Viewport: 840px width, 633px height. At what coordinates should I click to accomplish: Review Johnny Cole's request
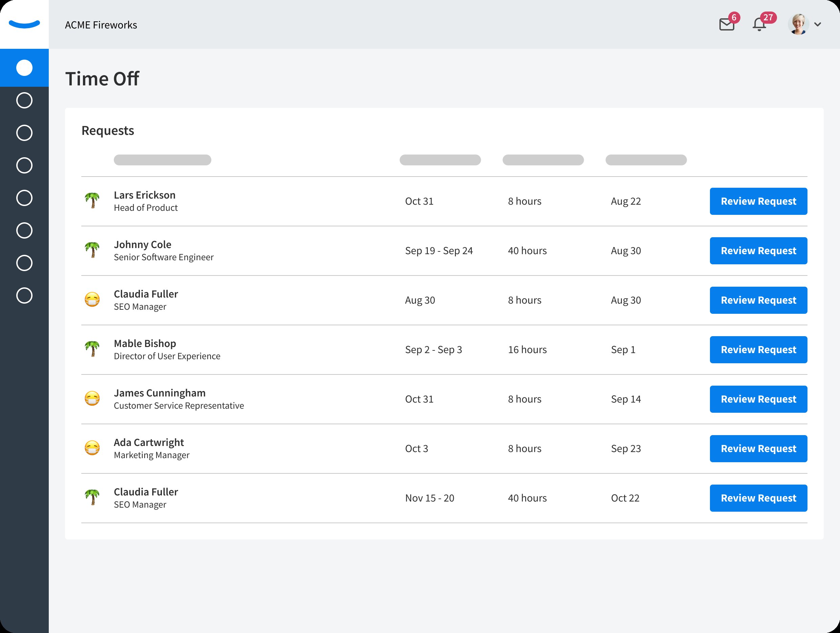coord(758,251)
